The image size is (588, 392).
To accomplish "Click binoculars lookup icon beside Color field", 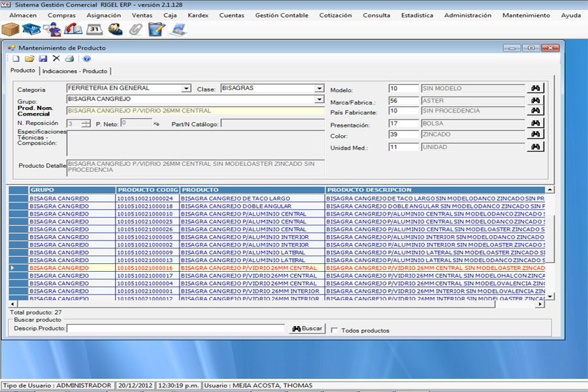I will pyautogui.click(x=536, y=135).
